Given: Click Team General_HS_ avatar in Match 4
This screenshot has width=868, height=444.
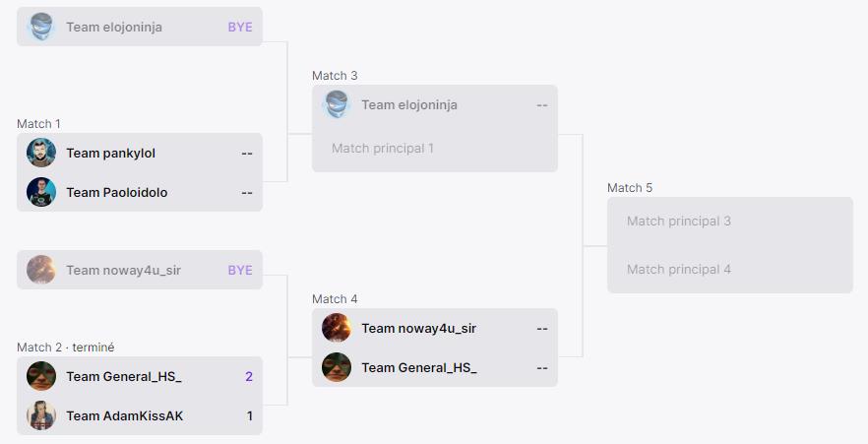Looking at the screenshot, I should [337, 367].
